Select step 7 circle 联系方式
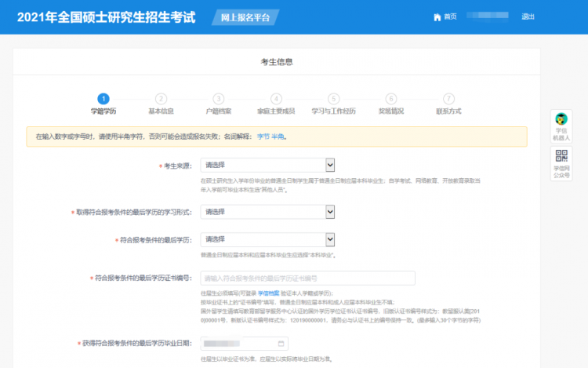 pos(448,99)
